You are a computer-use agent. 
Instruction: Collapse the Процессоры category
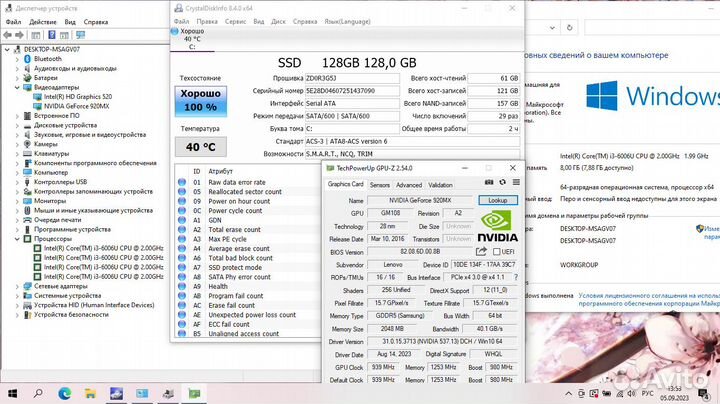coord(17,239)
